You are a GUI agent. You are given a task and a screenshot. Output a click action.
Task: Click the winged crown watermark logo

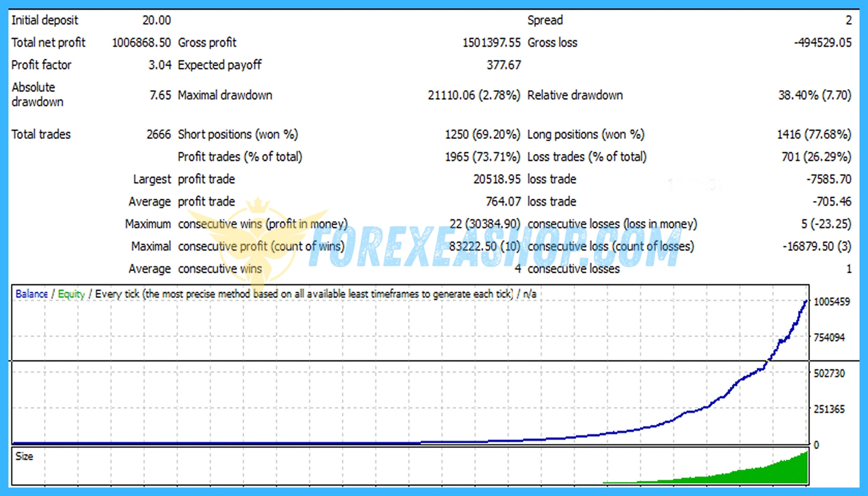[258, 240]
